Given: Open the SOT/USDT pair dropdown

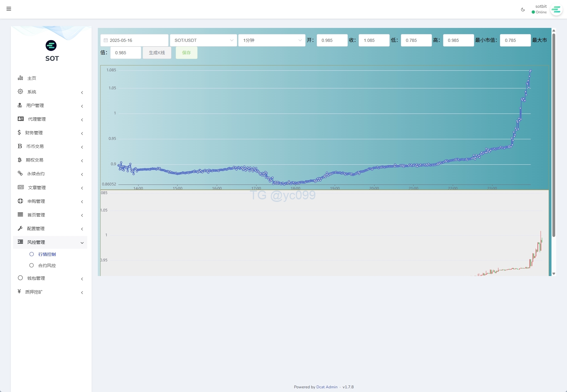Looking at the screenshot, I should pos(203,40).
